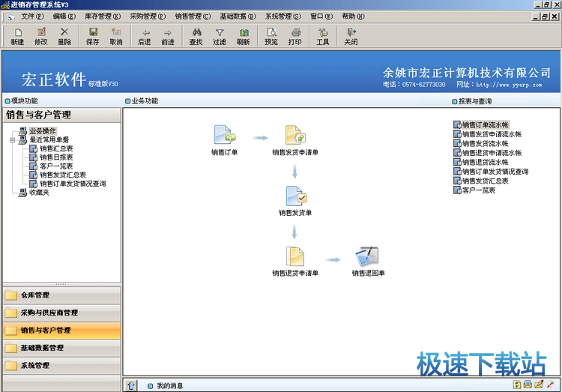Click the envelope edit icon in message bar
The width and height of the screenshot is (562, 392).
click(538, 385)
